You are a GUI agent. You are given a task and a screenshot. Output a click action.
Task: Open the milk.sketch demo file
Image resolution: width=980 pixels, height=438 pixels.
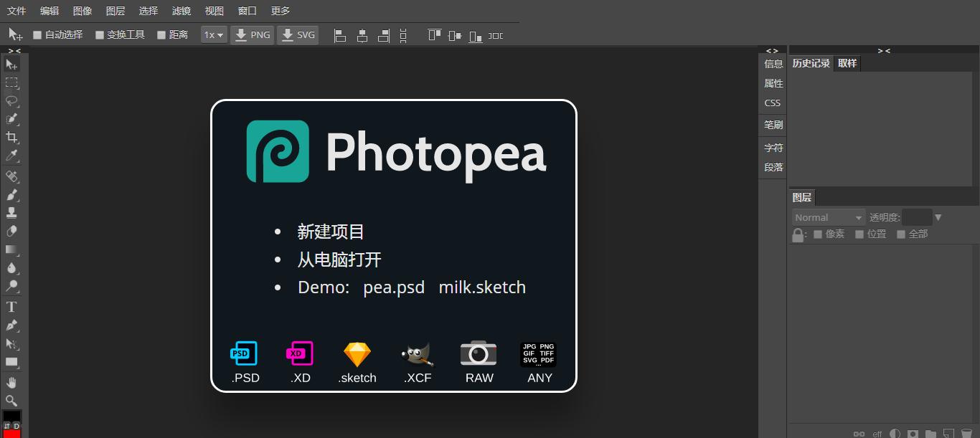pyautogui.click(x=481, y=287)
